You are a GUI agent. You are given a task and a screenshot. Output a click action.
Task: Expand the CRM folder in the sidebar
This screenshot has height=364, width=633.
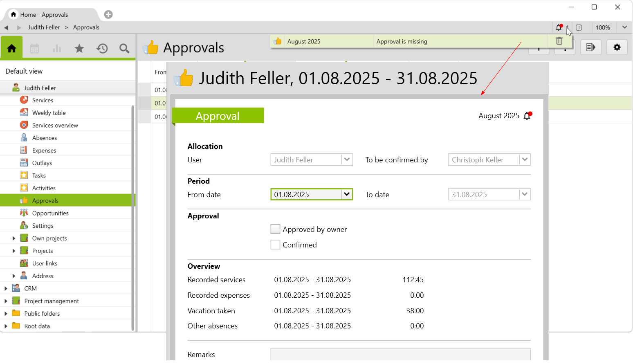(x=6, y=289)
